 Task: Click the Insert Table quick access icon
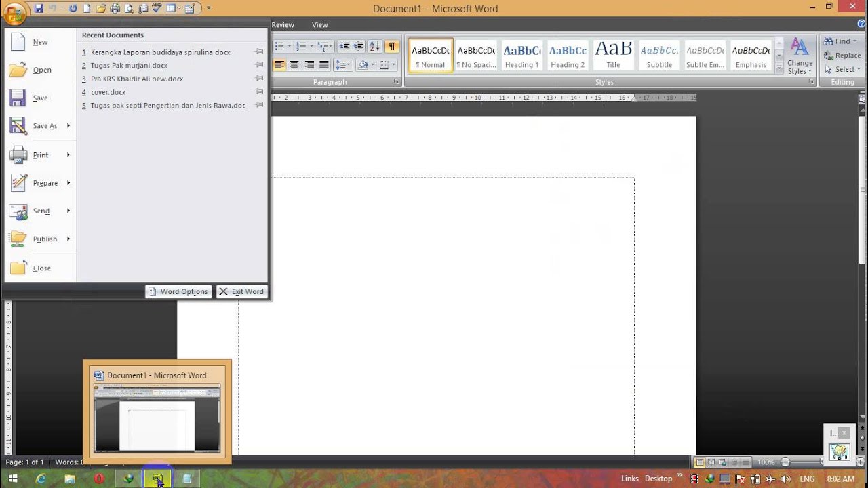(x=171, y=9)
